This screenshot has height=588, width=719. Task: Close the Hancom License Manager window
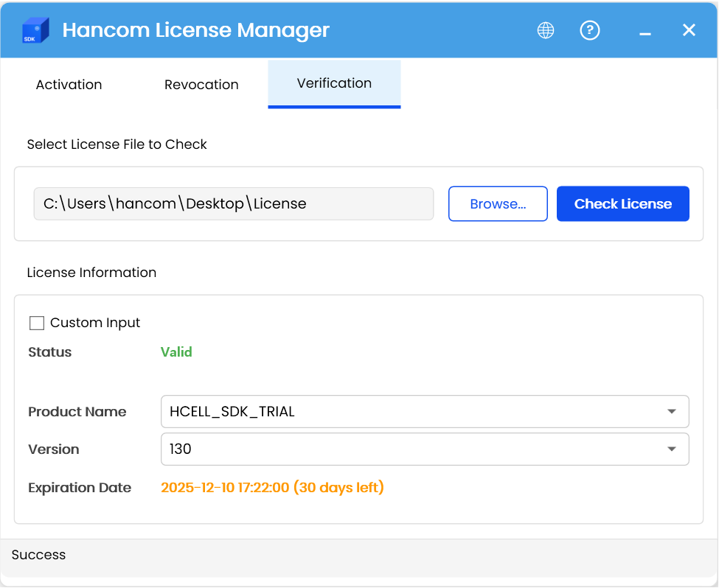(689, 30)
